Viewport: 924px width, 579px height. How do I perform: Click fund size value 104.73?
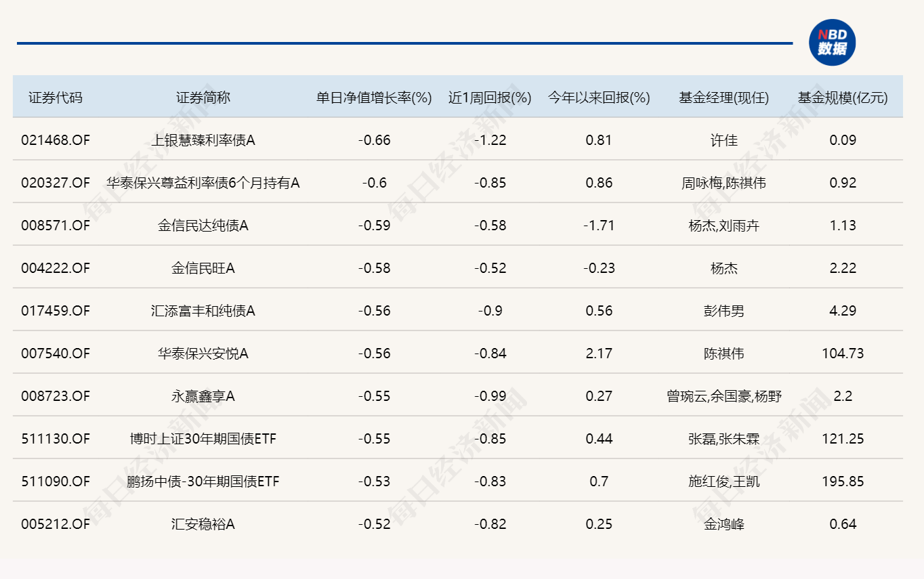coord(843,353)
